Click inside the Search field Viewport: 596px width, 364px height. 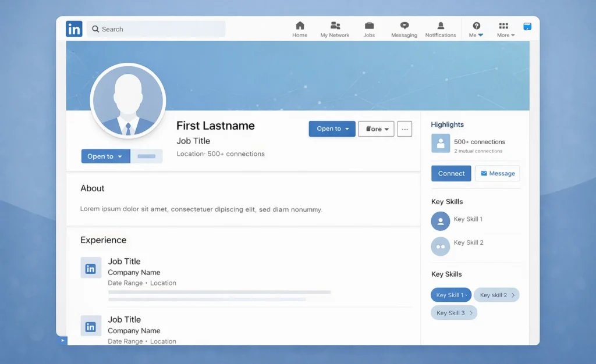(x=156, y=28)
